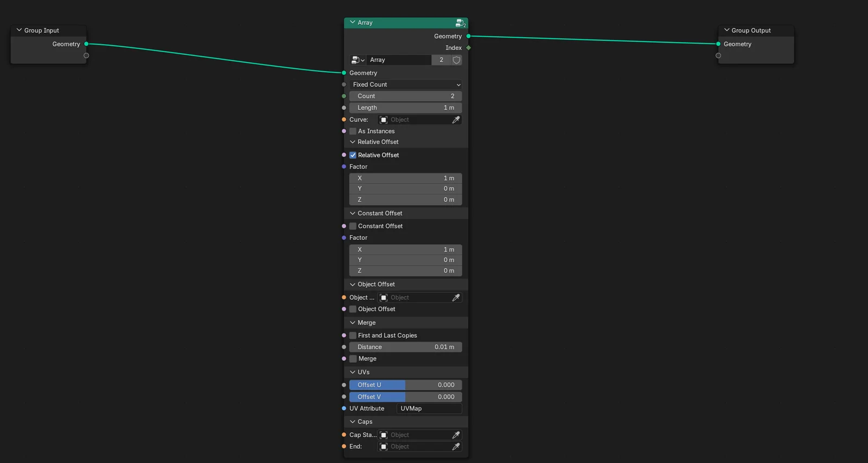Collapse the Merge panel
Screen dimensions: 868x463
pyautogui.click(x=353, y=323)
